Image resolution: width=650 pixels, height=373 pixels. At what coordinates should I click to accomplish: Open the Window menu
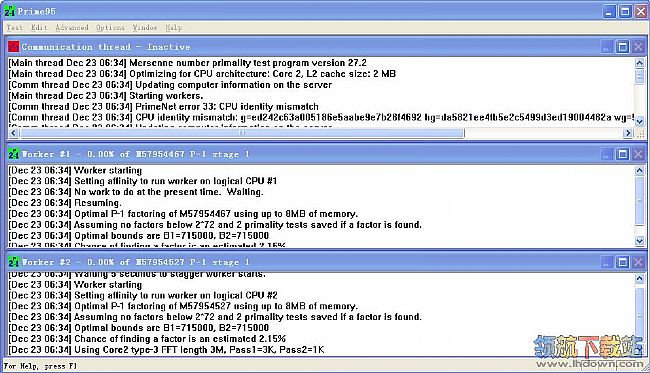point(145,27)
